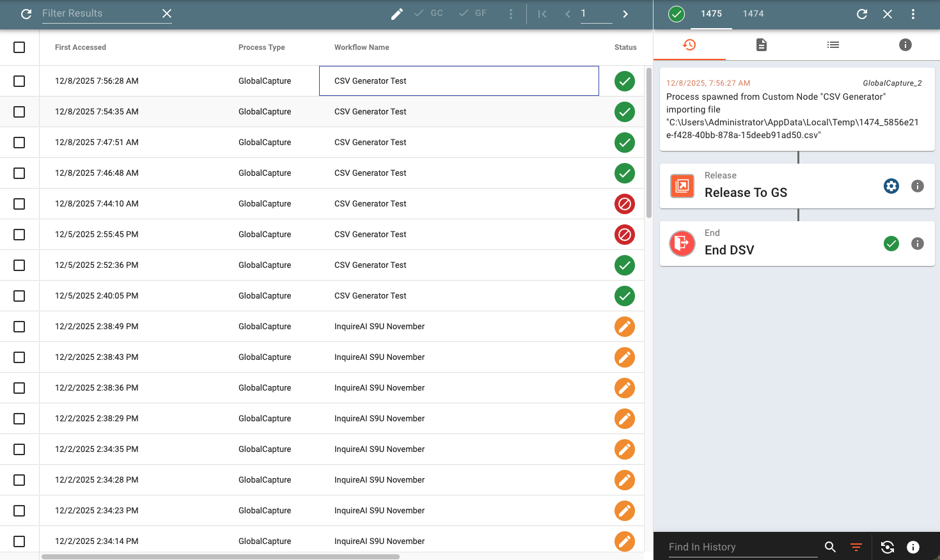Clear the Filter Results field with X
940x560 pixels.
pos(167,13)
